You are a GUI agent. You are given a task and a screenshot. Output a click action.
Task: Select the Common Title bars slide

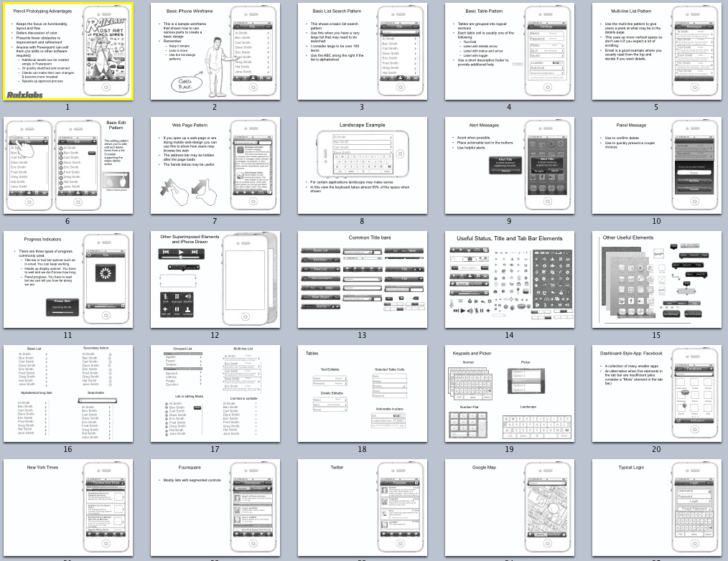point(363,279)
